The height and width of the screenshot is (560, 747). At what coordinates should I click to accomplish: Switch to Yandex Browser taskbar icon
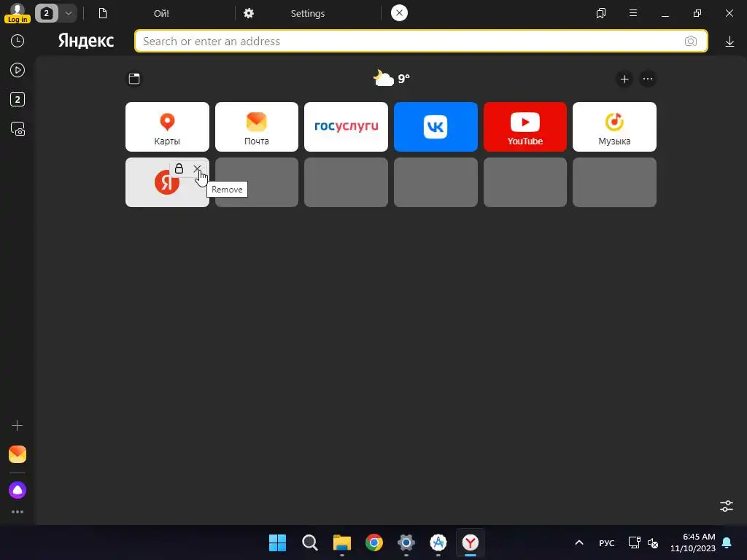tap(471, 542)
